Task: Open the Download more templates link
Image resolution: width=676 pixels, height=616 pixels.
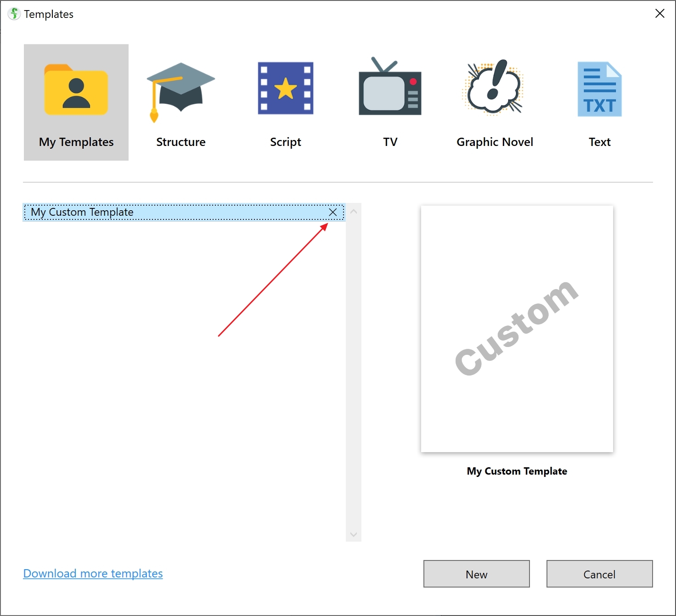Action: [93, 573]
